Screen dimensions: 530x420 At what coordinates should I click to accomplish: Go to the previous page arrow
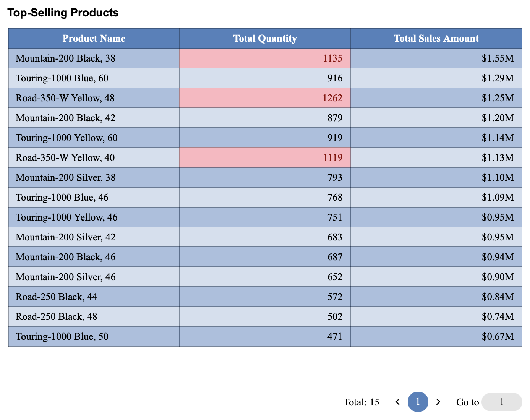pyautogui.click(x=398, y=402)
